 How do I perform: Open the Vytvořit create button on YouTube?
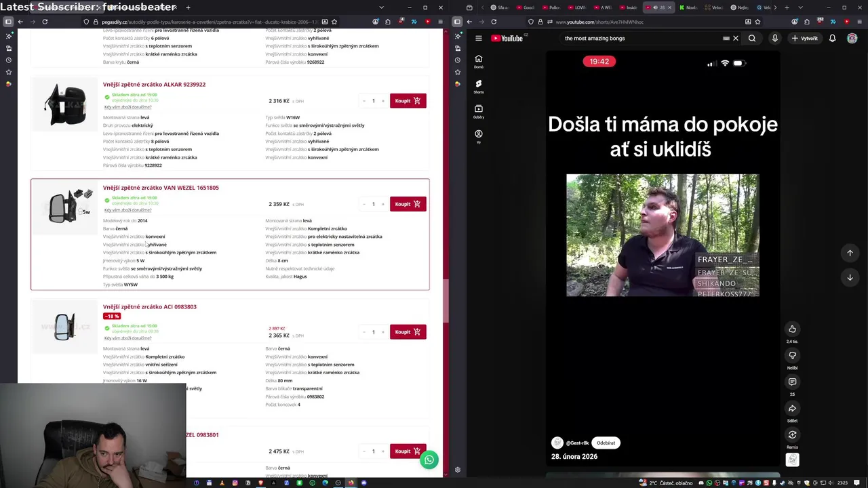point(805,38)
